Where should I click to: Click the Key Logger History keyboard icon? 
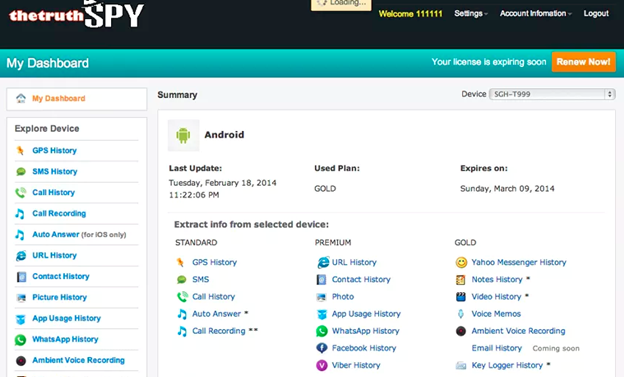[x=461, y=365]
